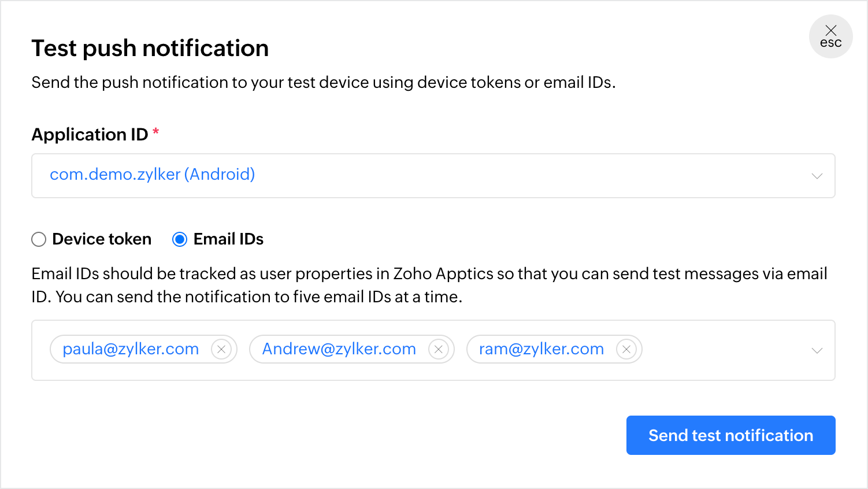Open the email IDs dropdown arrow
Image resolution: width=868 pixels, height=489 pixels.
pos(817,350)
